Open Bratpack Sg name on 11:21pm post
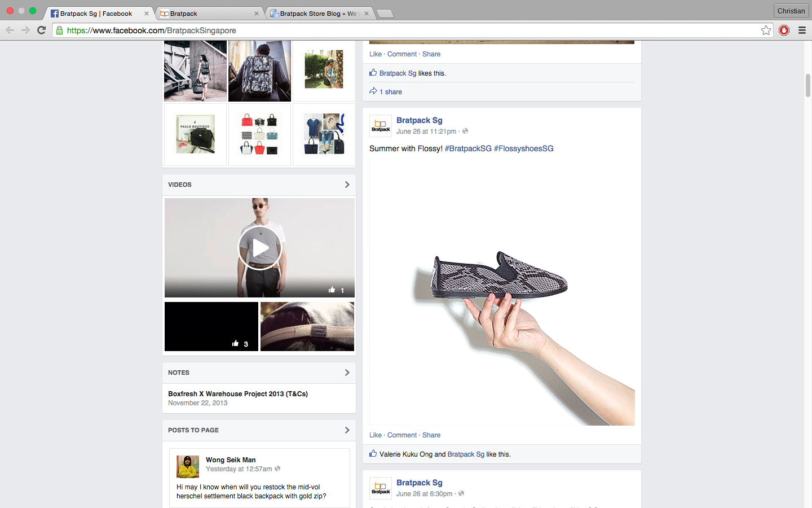 (420, 120)
